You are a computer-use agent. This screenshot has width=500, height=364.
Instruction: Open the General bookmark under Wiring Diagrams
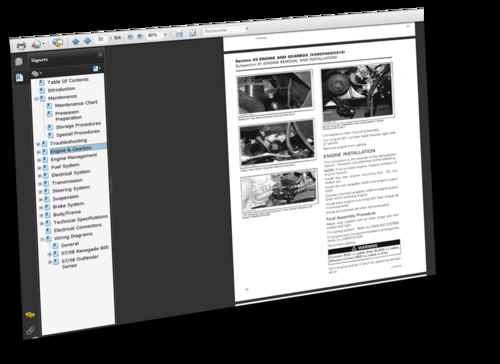70,245
